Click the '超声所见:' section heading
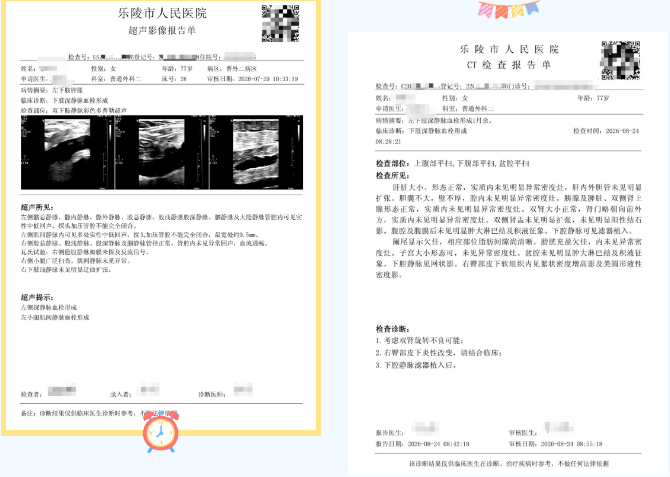 (x=37, y=207)
